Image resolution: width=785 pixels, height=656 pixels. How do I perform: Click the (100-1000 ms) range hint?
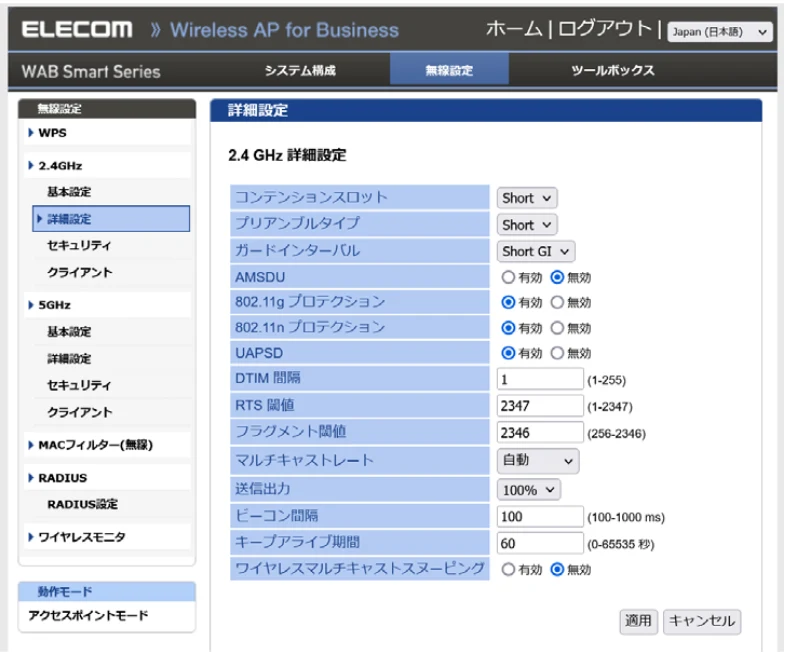626,517
